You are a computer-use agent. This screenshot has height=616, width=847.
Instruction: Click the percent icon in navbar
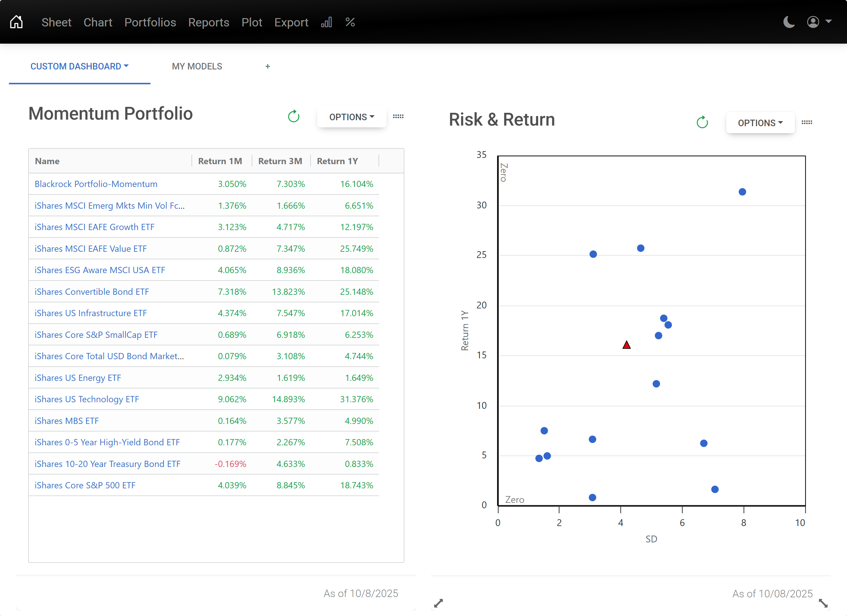[x=350, y=22]
